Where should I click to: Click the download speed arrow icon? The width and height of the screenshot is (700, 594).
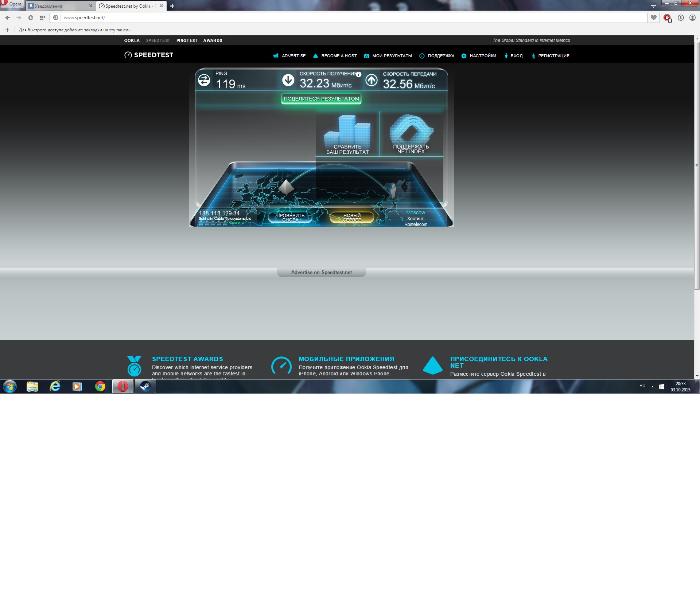coord(288,80)
